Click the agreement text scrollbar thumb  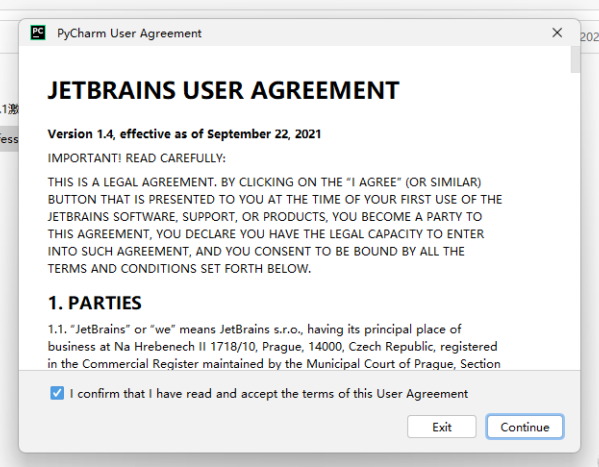click(575, 60)
